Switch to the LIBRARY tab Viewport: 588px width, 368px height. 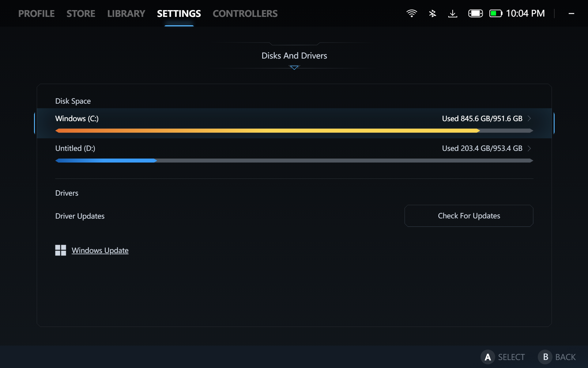click(126, 13)
